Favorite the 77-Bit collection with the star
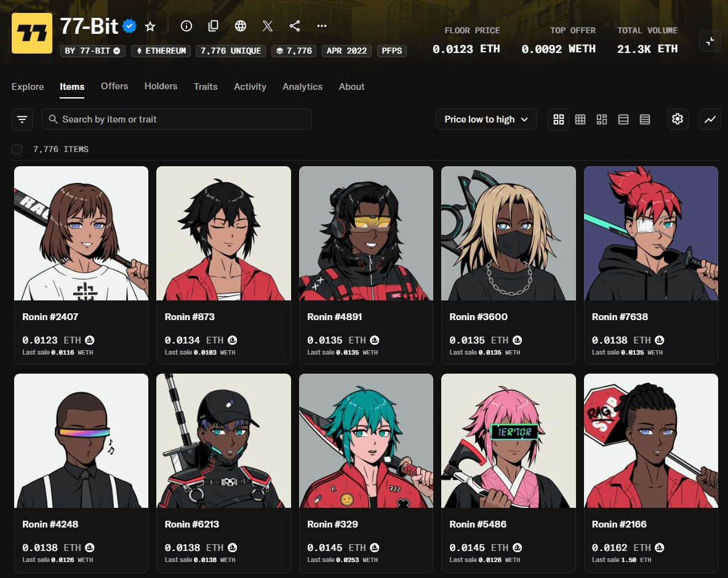The width and height of the screenshot is (728, 578). [x=150, y=26]
